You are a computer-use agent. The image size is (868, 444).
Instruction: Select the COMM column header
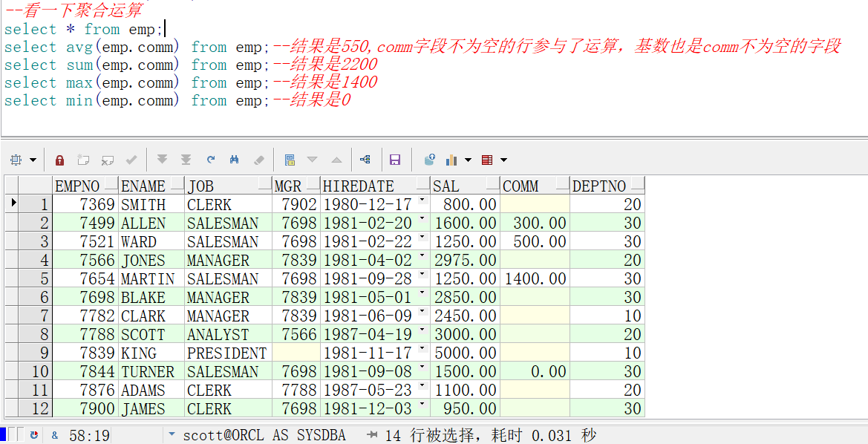pos(520,186)
